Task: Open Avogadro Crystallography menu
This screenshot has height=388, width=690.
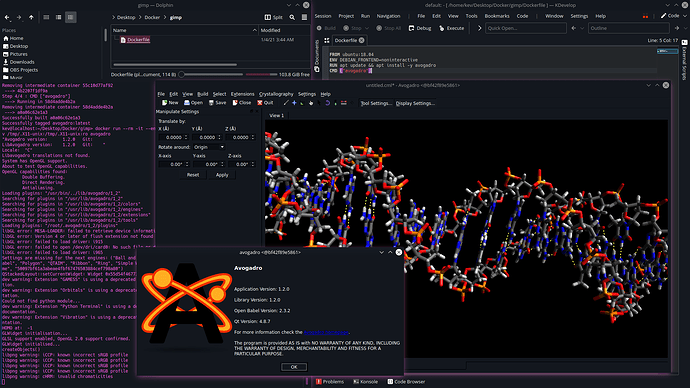Action: (276, 94)
